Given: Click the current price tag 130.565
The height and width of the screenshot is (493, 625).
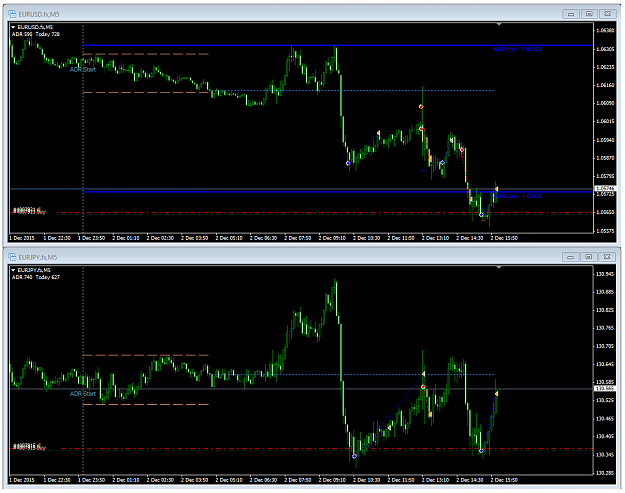Looking at the screenshot, I should pos(605,389).
